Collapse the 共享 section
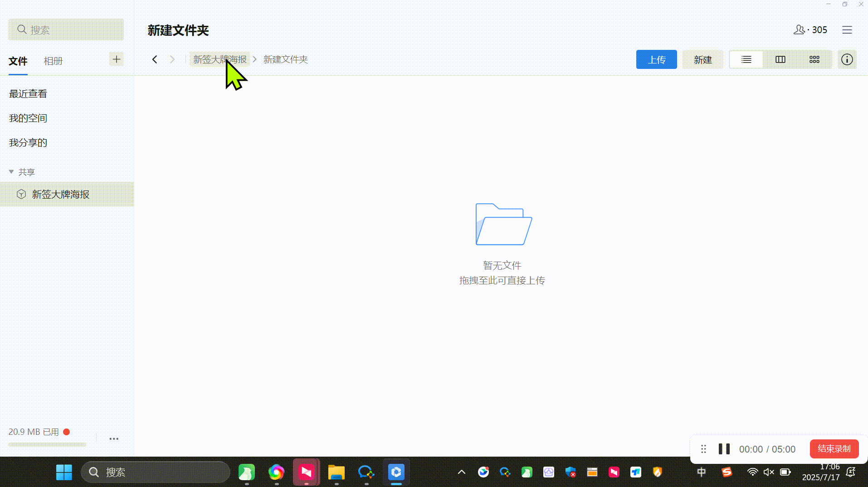The width and height of the screenshot is (868, 487). (11, 172)
